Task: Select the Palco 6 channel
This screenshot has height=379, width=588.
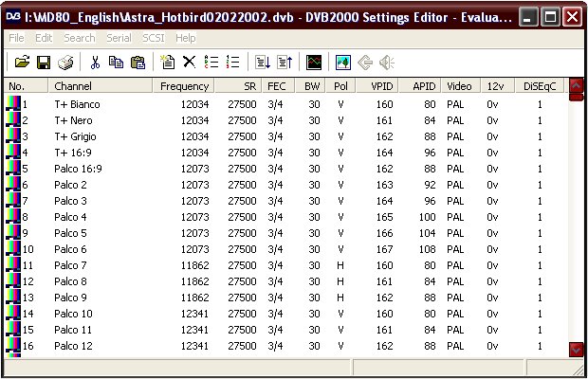Action: click(x=70, y=249)
